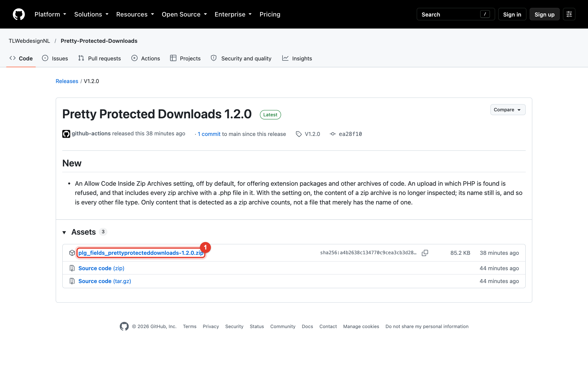Click the zip file icon beside Source code (zip)

(72, 268)
